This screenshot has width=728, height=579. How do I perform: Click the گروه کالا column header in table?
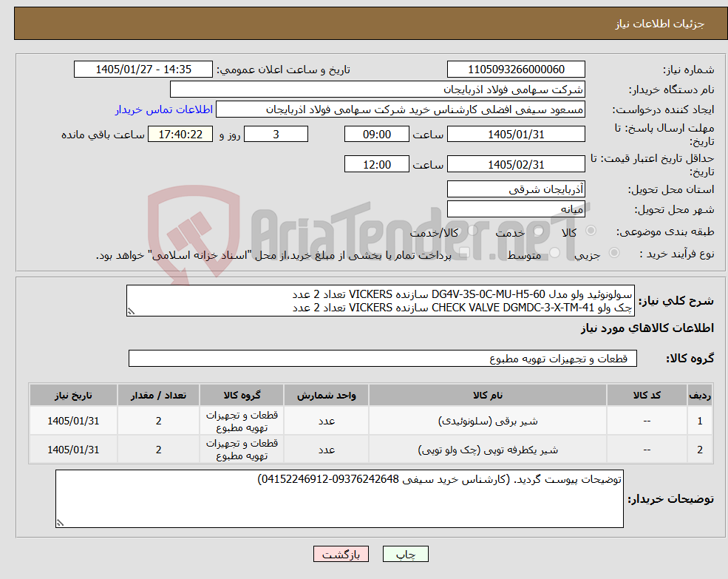tap(242, 395)
